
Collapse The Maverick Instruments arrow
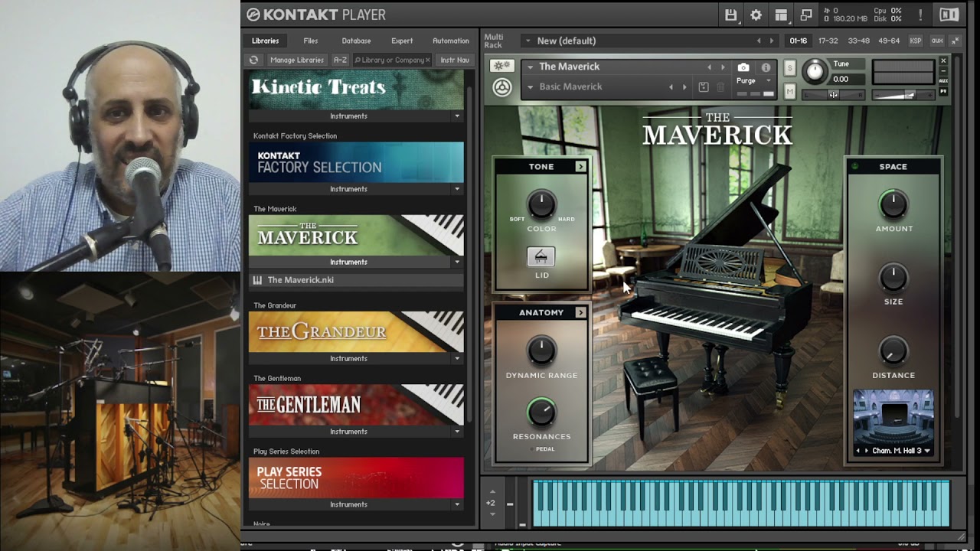pyautogui.click(x=457, y=262)
